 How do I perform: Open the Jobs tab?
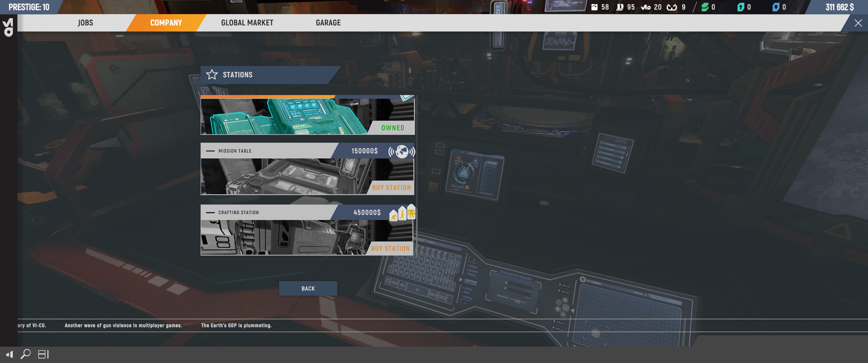85,22
